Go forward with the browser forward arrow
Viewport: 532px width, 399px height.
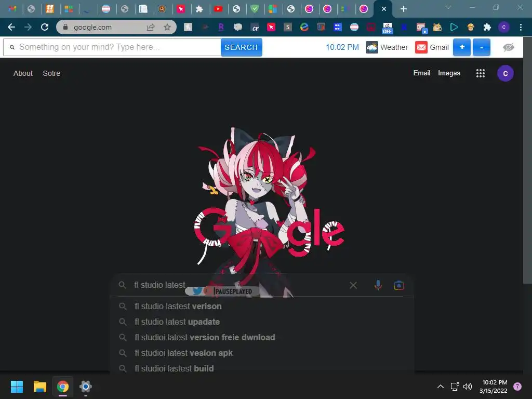[x=28, y=27]
